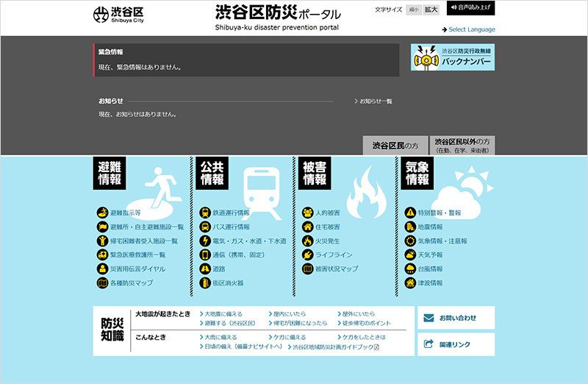Click the 災害用伝言ダイヤル icon

tap(102, 269)
